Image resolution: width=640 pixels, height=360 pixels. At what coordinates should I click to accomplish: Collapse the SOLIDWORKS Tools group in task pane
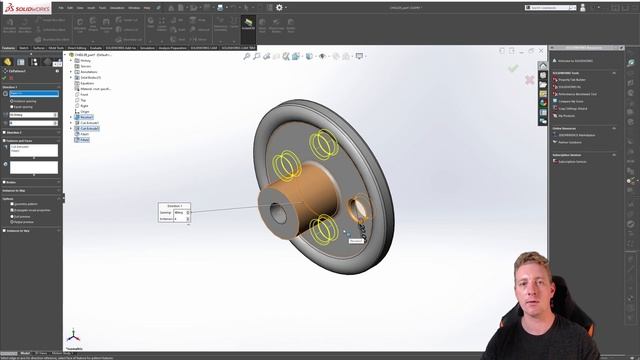tap(614, 73)
